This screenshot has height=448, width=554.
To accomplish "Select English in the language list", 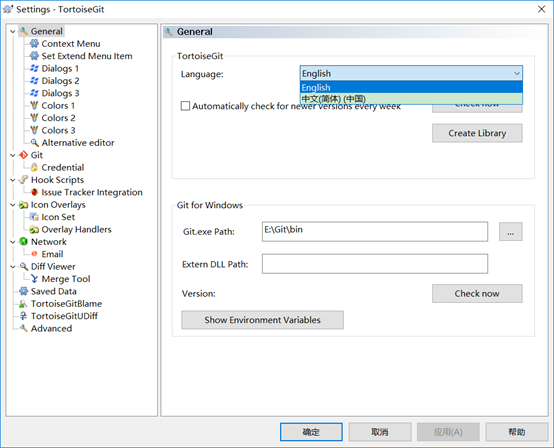I will click(411, 87).
